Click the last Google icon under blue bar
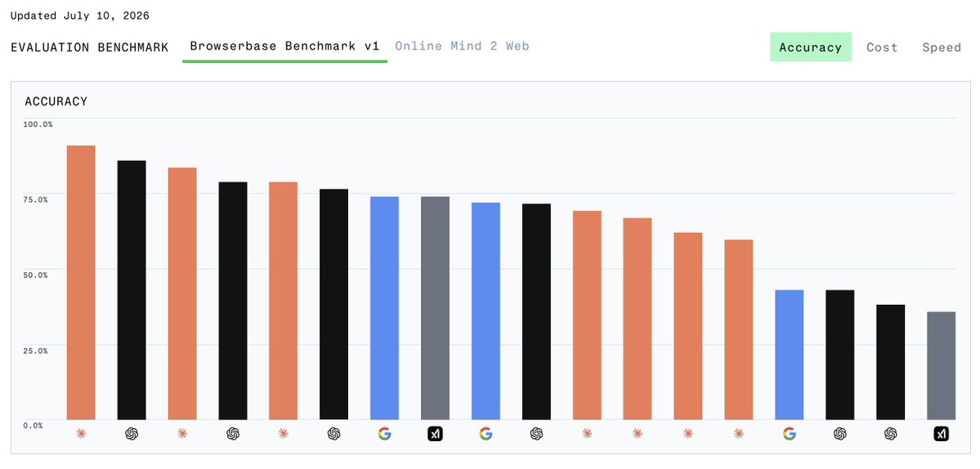980x469 pixels. pyautogui.click(x=790, y=433)
